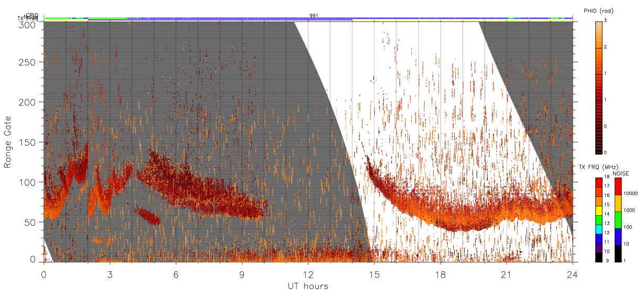644x297 pixels.
Task: Click the 'UT hours' x-axis label
Action: tap(308, 286)
